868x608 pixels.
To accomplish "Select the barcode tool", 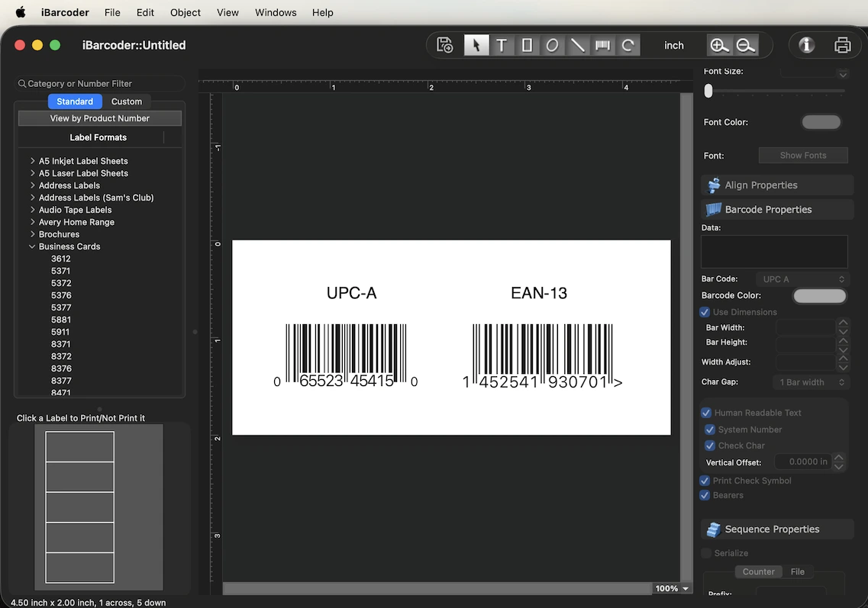I will click(602, 45).
